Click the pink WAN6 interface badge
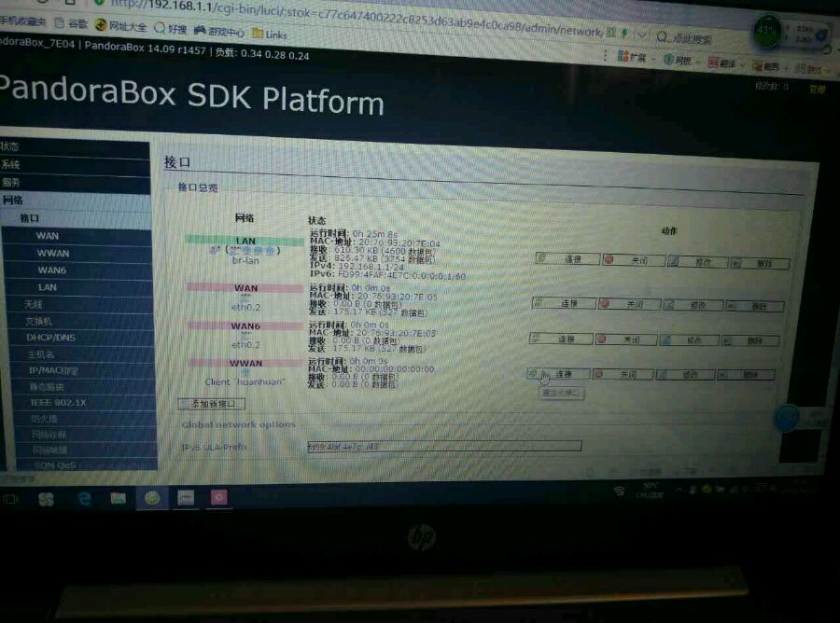 tap(245, 325)
